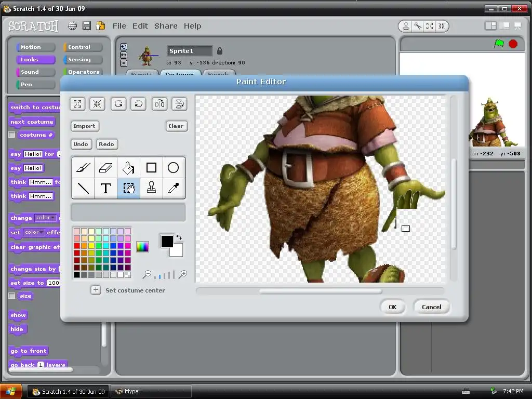Zoom in the paint canvas
The height and width of the screenshot is (399, 532).
click(183, 274)
